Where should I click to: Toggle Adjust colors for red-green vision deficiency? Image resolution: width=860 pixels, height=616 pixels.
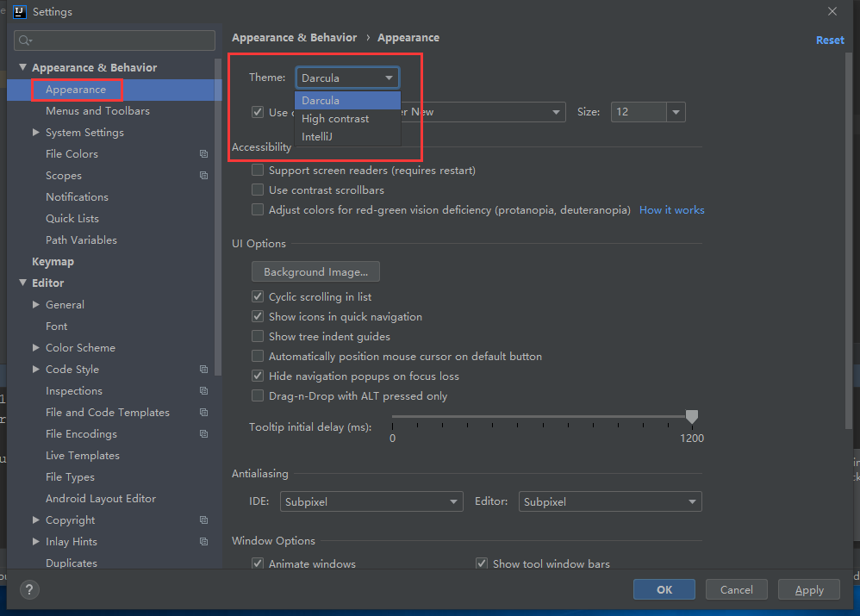pyautogui.click(x=258, y=209)
